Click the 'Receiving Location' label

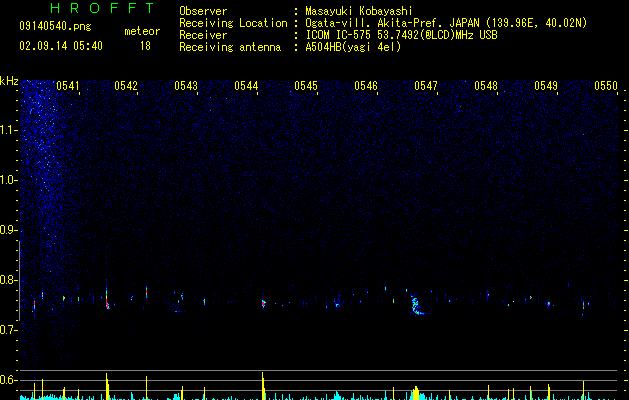point(233,23)
